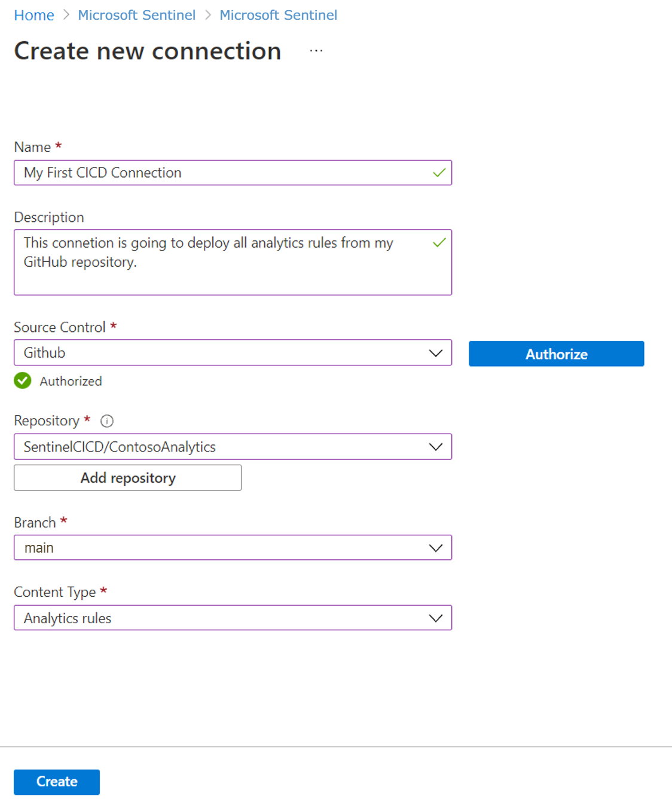672x805 pixels.
Task: Click the validation checkmark in Name field
Action: [438, 172]
